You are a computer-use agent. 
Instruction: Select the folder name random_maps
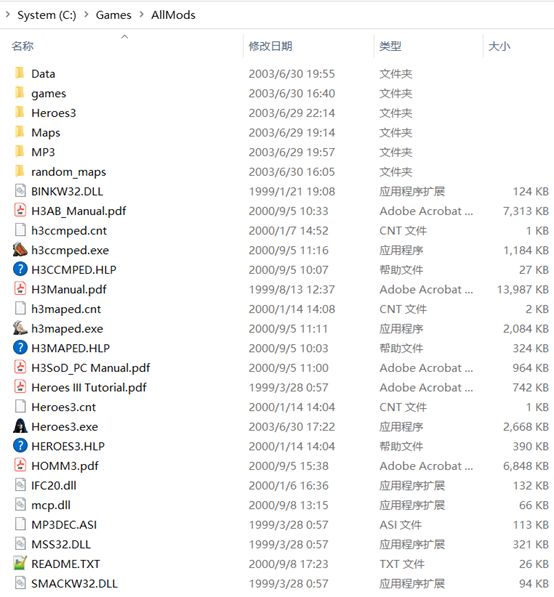(x=69, y=172)
